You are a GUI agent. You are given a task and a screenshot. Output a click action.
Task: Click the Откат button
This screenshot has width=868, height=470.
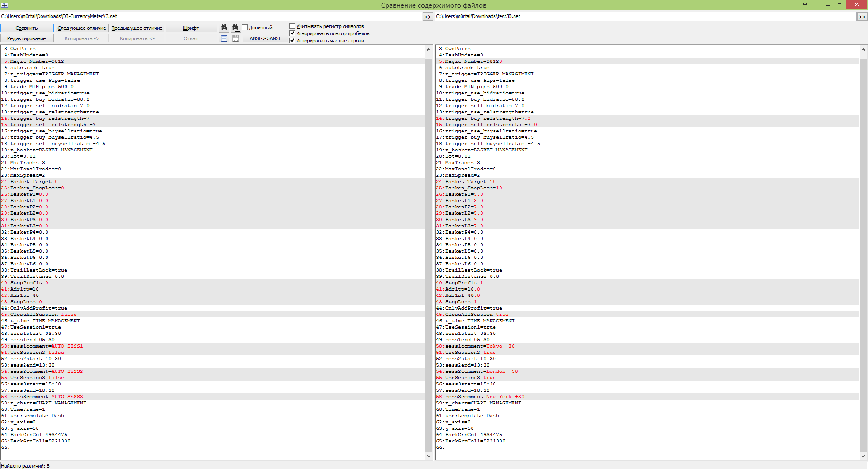coord(191,38)
